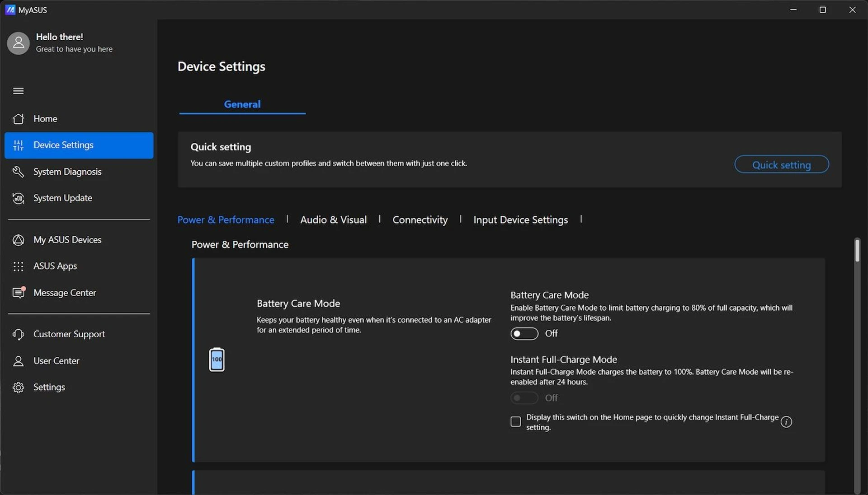
Task: Open info tooltip for Instant Full-Charge display option
Action: click(x=786, y=422)
